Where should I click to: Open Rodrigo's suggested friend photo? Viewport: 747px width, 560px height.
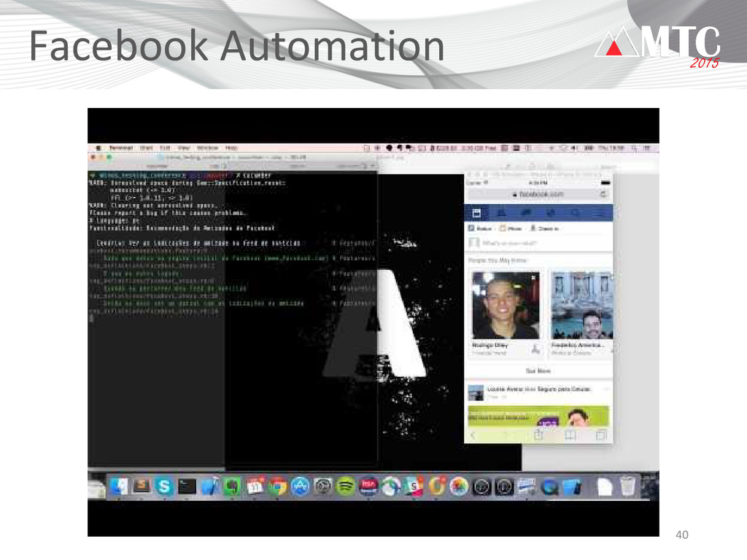(x=506, y=306)
